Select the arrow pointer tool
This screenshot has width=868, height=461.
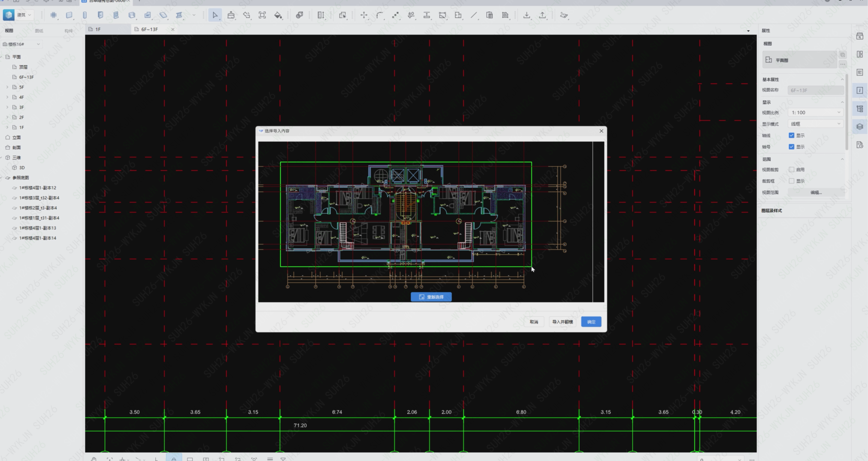pos(215,15)
